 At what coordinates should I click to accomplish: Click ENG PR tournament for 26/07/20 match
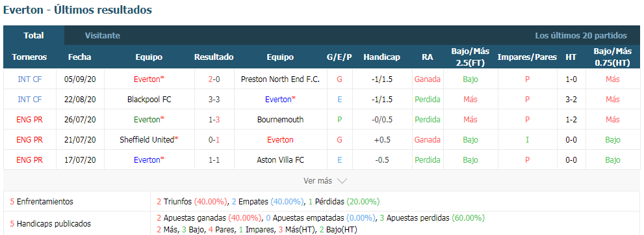pyautogui.click(x=30, y=119)
